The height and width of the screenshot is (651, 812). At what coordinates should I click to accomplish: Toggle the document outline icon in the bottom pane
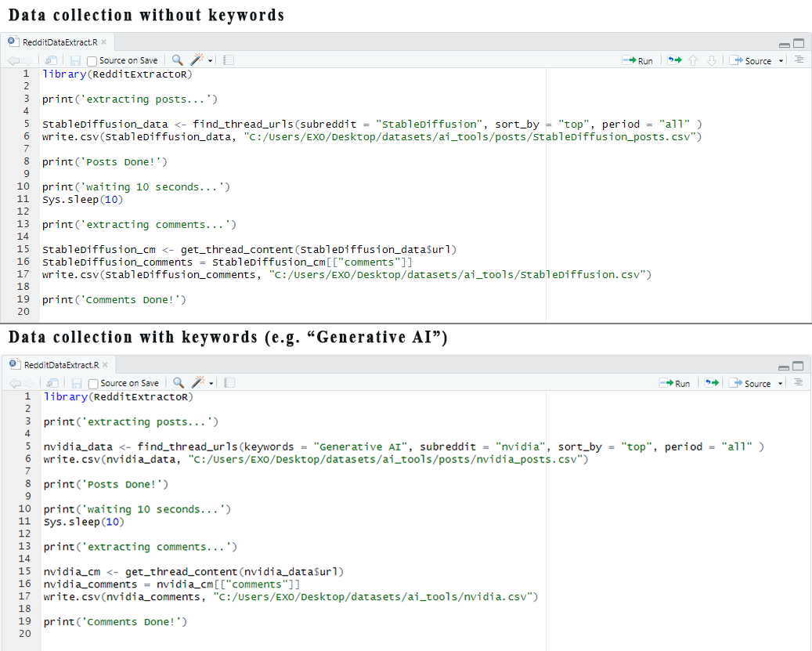pos(798,383)
